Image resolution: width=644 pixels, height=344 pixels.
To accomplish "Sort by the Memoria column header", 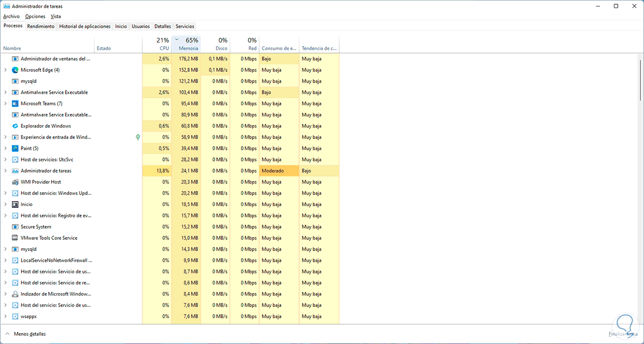I will pyautogui.click(x=186, y=44).
